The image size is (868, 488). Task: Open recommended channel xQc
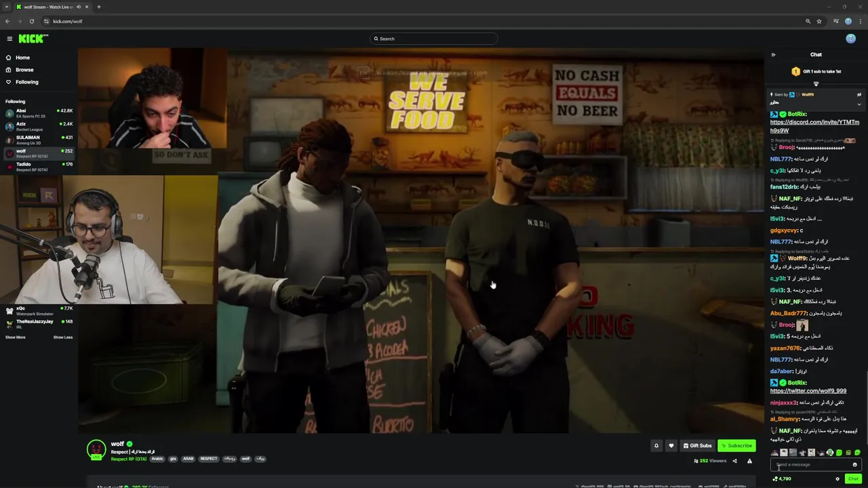39,310
